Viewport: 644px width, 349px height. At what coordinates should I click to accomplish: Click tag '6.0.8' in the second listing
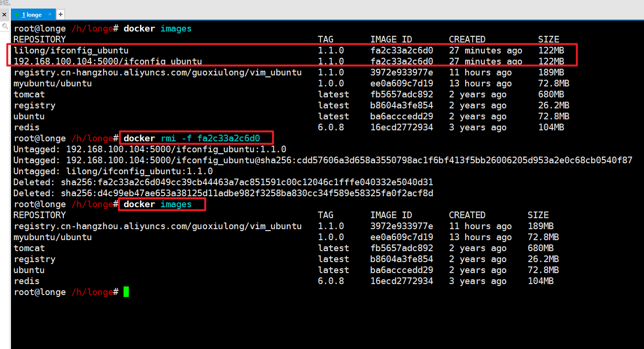pyautogui.click(x=331, y=281)
